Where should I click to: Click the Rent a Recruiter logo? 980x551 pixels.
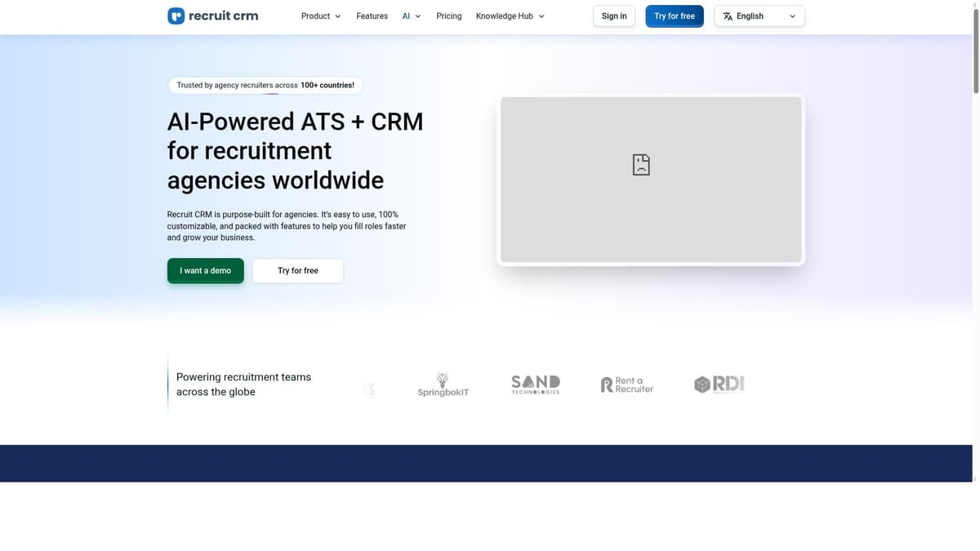(x=626, y=384)
